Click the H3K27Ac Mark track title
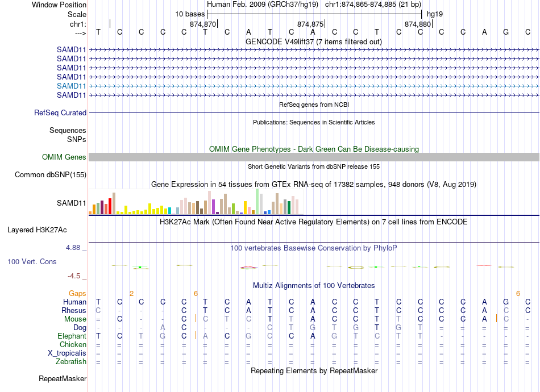 point(313,222)
